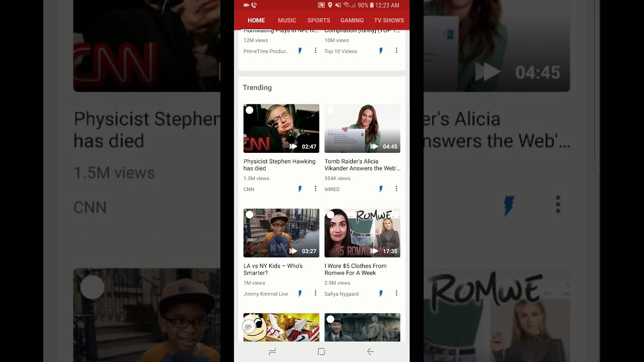This screenshot has width=644, height=362.
Task: Open three-dot menu for Top 10 Videos
Action: click(396, 51)
